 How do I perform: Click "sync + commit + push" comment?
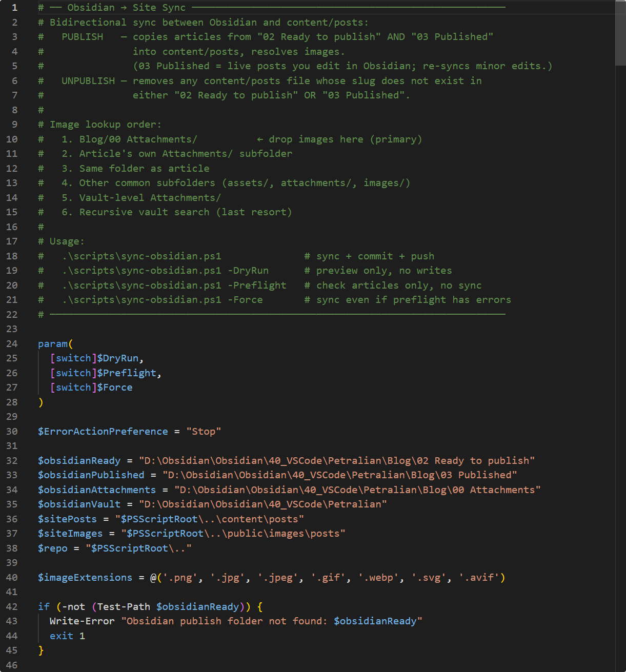point(375,256)
